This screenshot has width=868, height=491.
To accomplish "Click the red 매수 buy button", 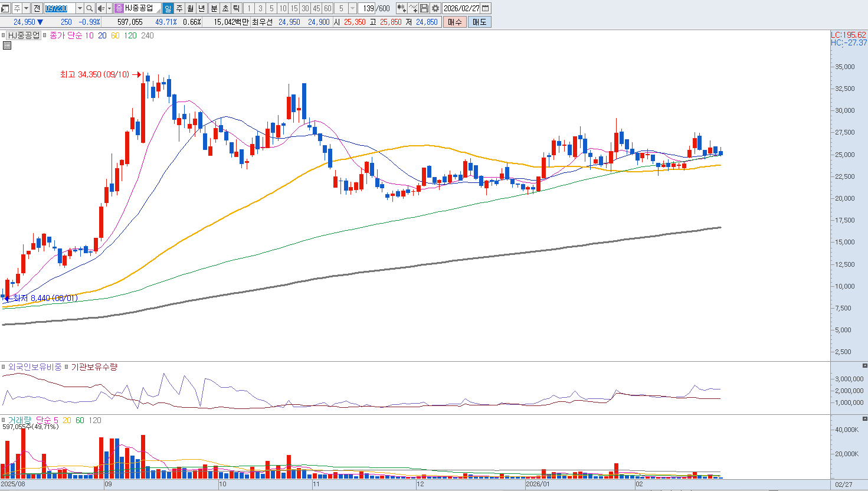I will (454, 22).
